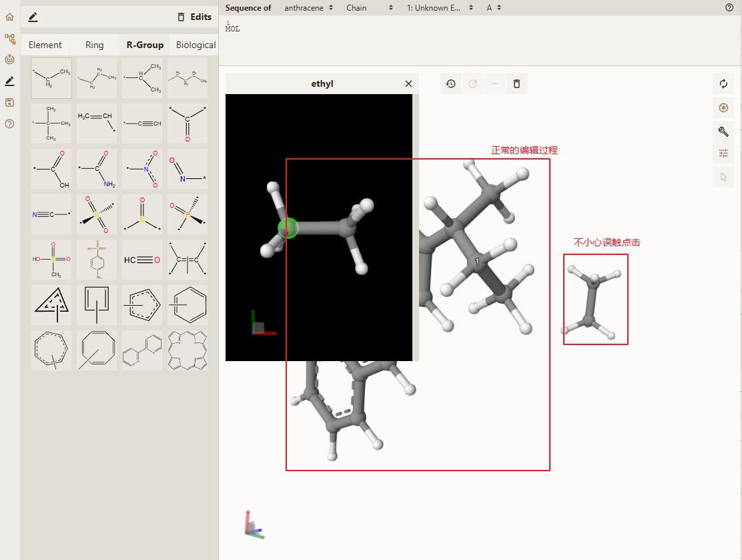Select the five-membered cyclopentadienyl ring tile
The height and width of the screenshot is (560, 742).
[142, 305]
